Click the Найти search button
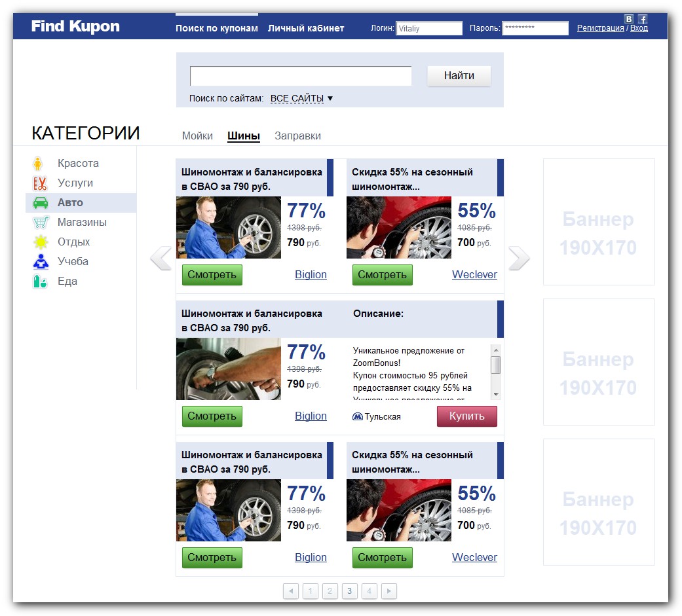 tap(459, 76)
